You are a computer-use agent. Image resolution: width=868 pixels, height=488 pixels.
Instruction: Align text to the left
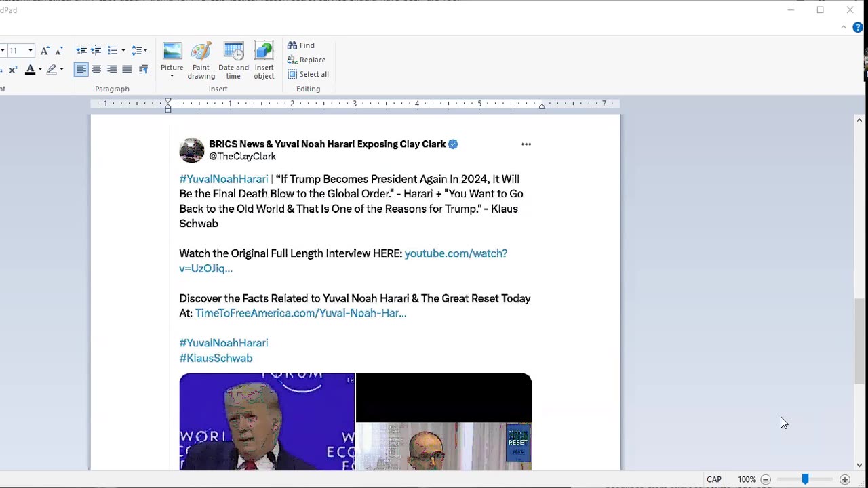[x=81, y=69]
